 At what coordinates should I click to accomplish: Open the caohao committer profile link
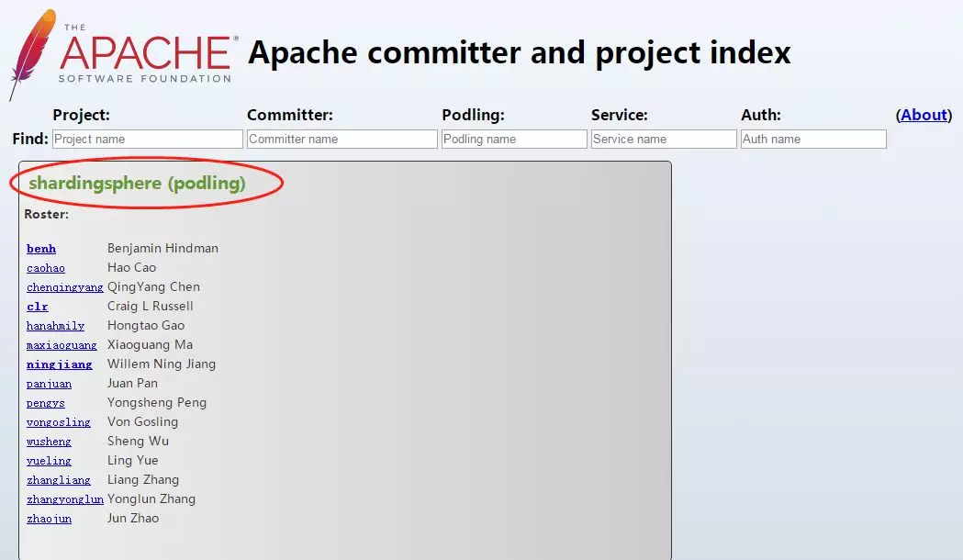[x=46, y=268]
